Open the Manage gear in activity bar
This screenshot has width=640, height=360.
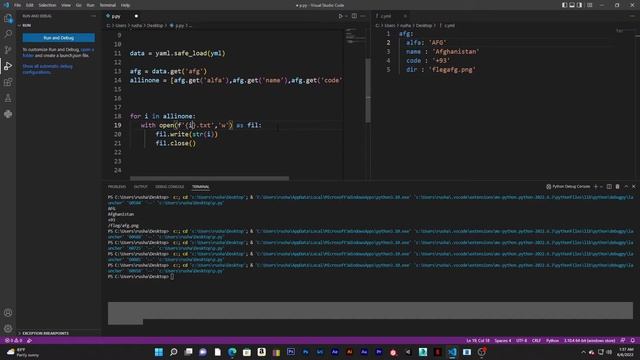tap(8, 328)
